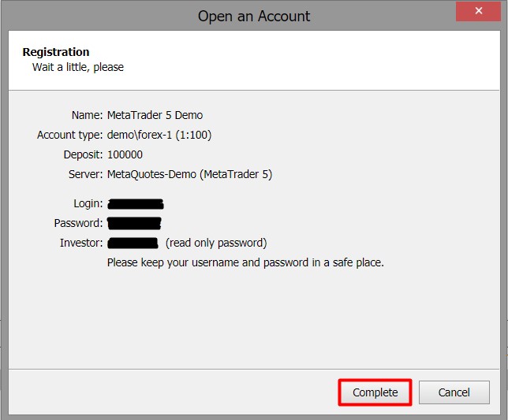Select the deposit value 100000

point(125,154)
